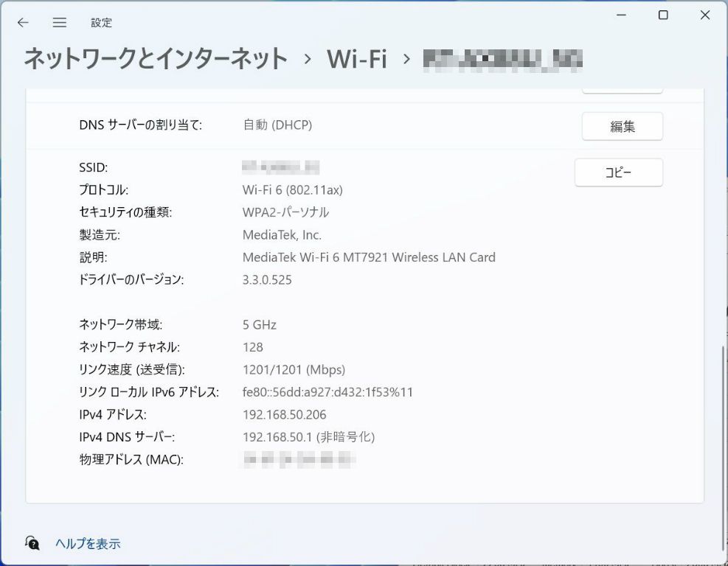
Task: Select protocol value Wi-Fi 6 (802.11ax)
Action: click(x=293, y=190)
